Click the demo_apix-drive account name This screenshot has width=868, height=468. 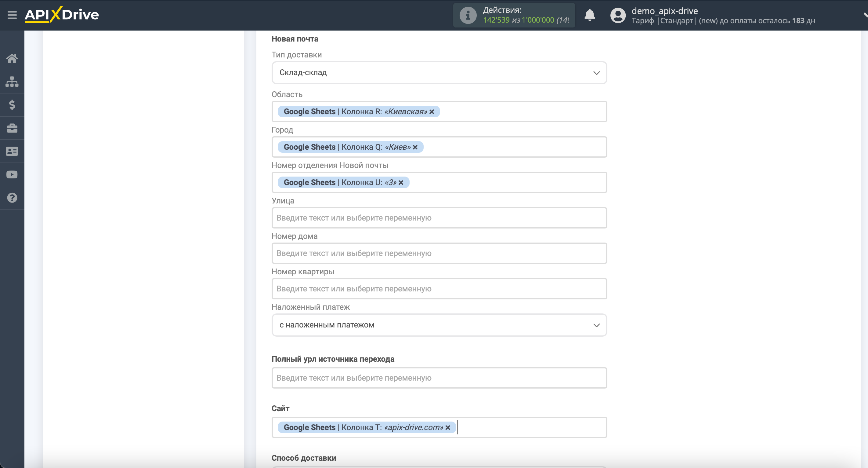point(664,11)
